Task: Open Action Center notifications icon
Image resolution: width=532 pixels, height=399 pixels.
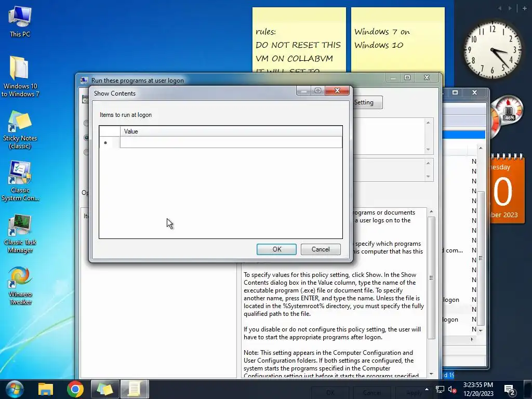Action: 510,390
